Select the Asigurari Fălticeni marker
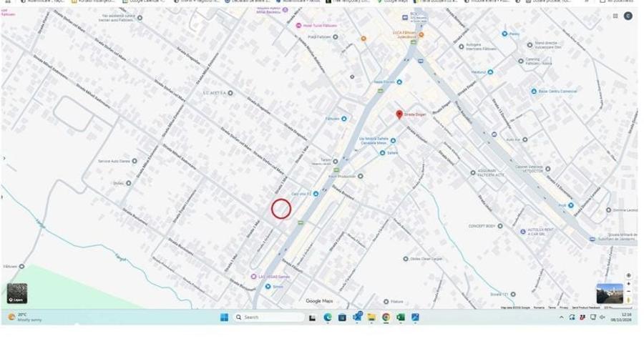 coord(473,173)
